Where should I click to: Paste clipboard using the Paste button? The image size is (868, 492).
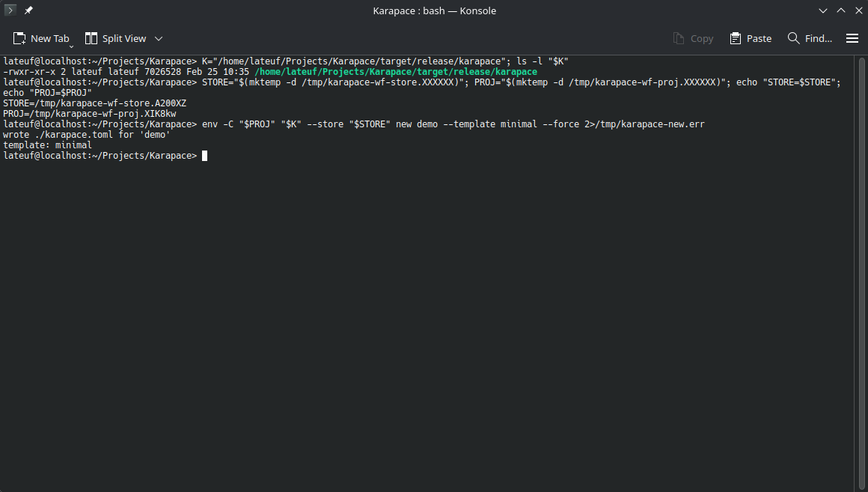pos(751,38)
